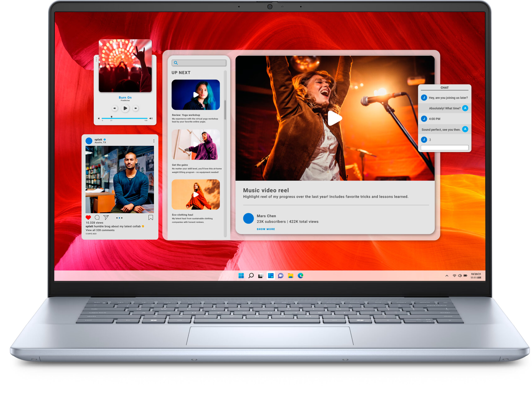Click the music player progress slider

[x=124, y=118]
